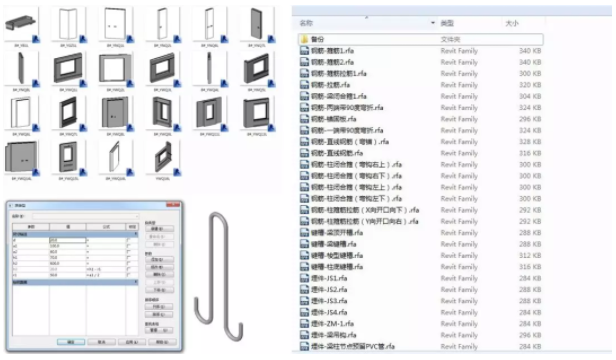Click the value field showing 25.0
Viewport: 616px width, 360px height.
tap(68, 240)
